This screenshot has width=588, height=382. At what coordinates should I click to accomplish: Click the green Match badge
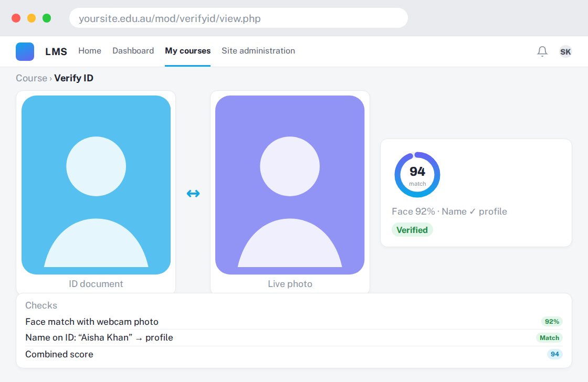coord(549,338)
